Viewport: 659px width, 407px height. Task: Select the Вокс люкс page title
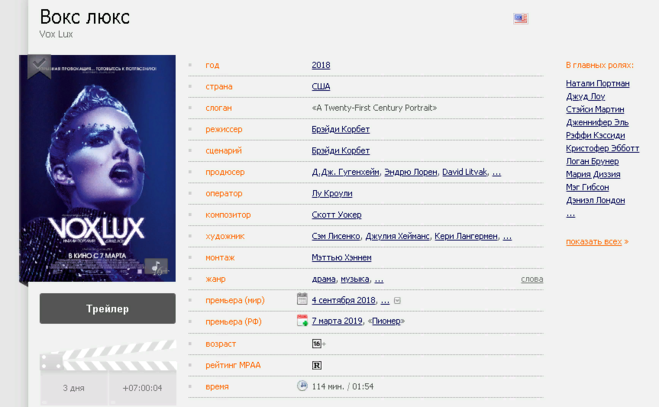(x=84, y=17)
